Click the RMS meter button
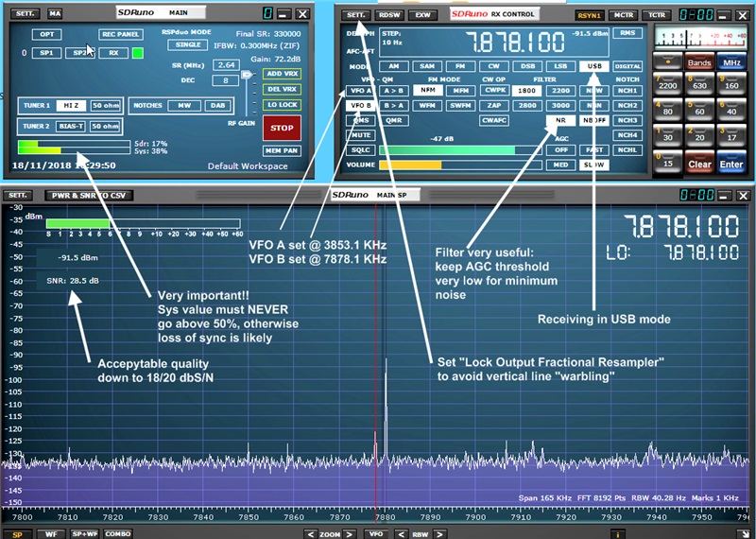The image size is (756, 539). pyautogui.click(x=627, y=33)
